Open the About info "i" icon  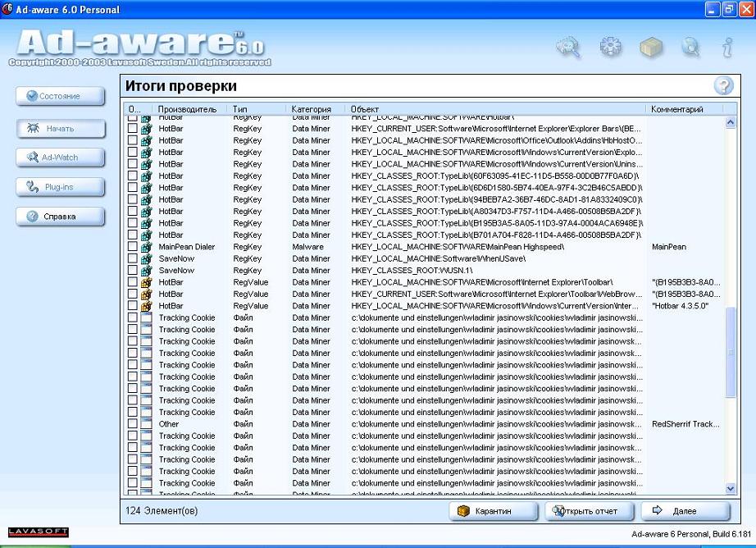pos(727,48)
